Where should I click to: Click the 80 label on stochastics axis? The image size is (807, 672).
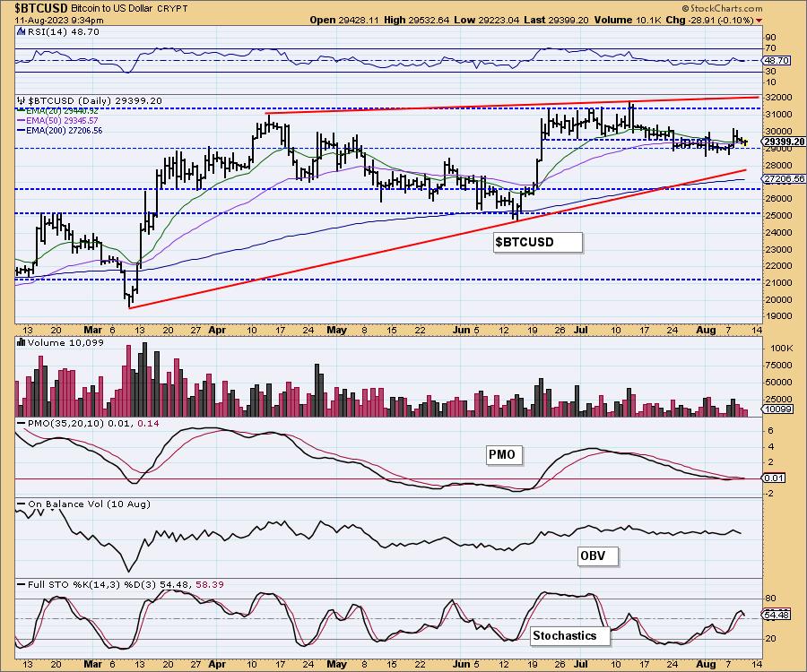[x=770, y=599]
